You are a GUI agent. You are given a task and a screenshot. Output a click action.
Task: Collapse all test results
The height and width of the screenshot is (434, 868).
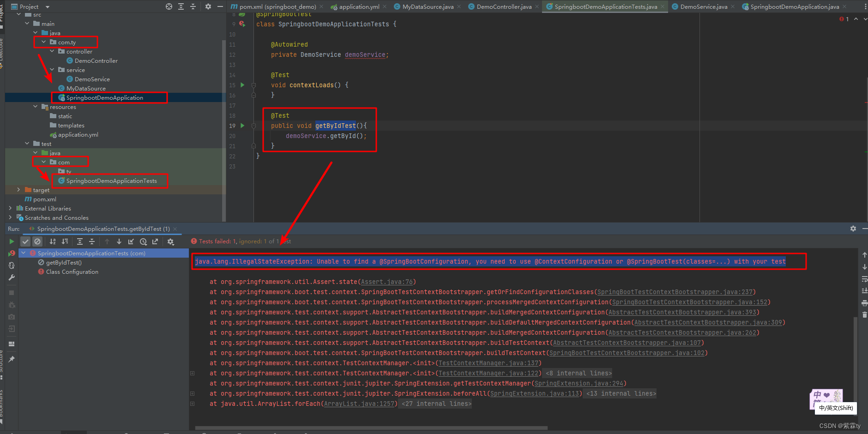pos(92,241)
